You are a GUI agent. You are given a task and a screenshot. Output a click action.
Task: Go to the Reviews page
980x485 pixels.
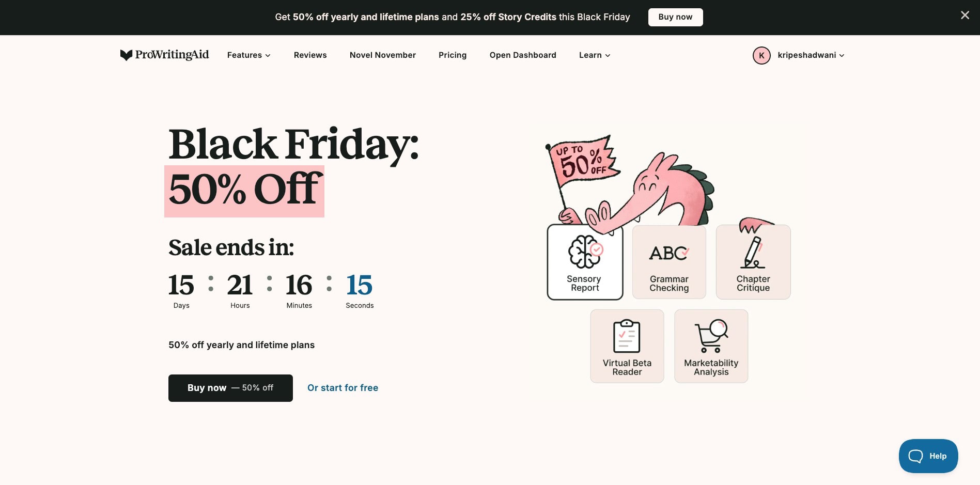pos(310,55)
